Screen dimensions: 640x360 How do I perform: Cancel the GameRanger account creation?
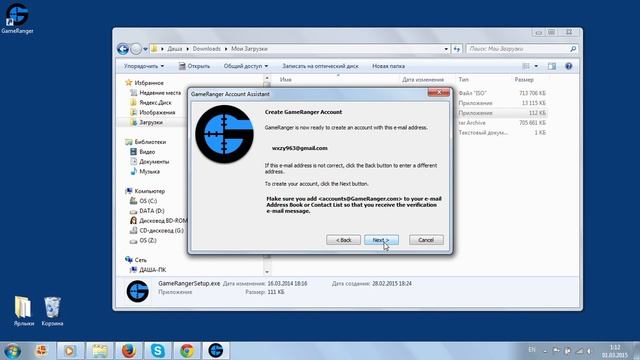pyautogui.click(x=426, y=240)
